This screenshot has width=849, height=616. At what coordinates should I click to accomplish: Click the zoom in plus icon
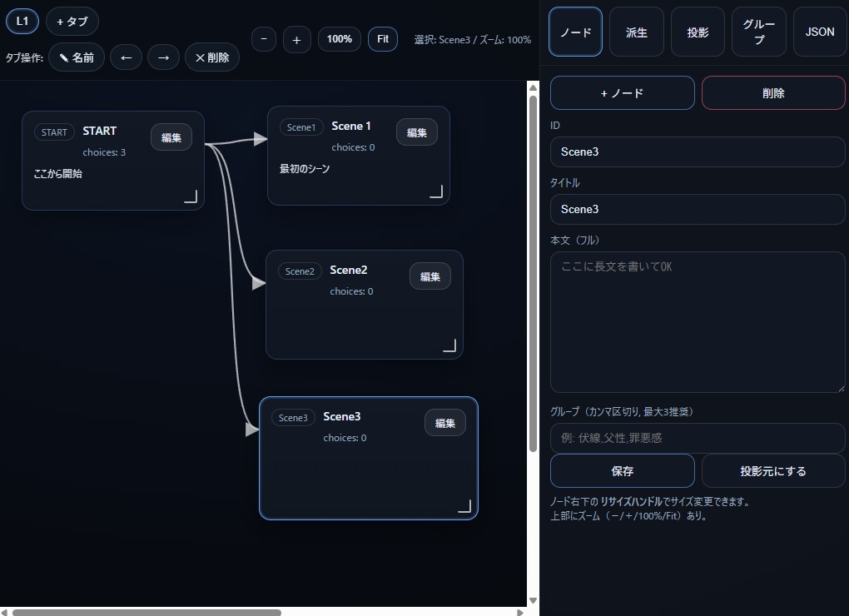coord(296,39)
